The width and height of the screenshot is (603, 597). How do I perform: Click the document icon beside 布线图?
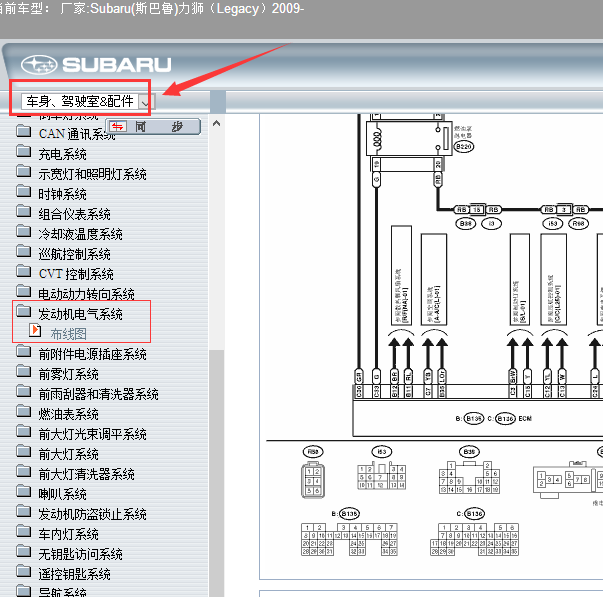tap(35, 330)
